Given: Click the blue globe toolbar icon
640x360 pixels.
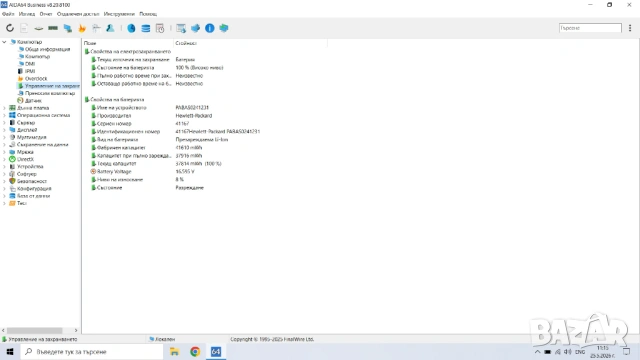Looking at the screenshot, I should [x=131, y=28].
